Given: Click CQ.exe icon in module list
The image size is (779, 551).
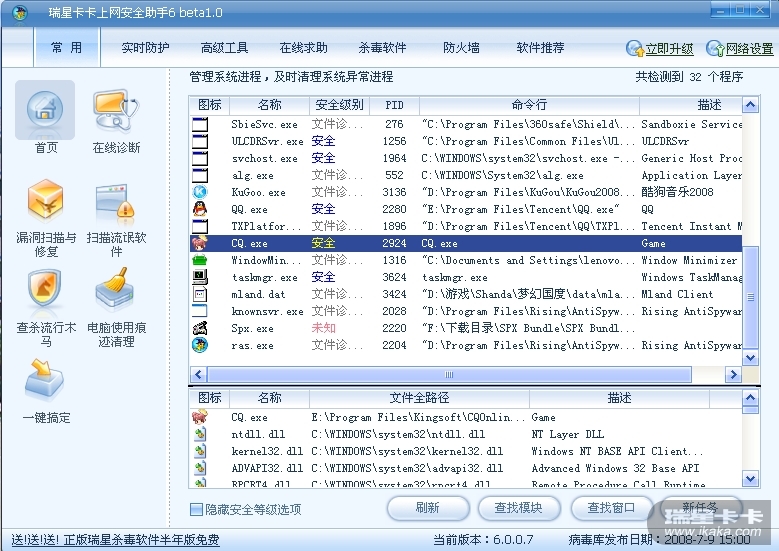Looking at the screenshot, I should [x=200, y=416].
